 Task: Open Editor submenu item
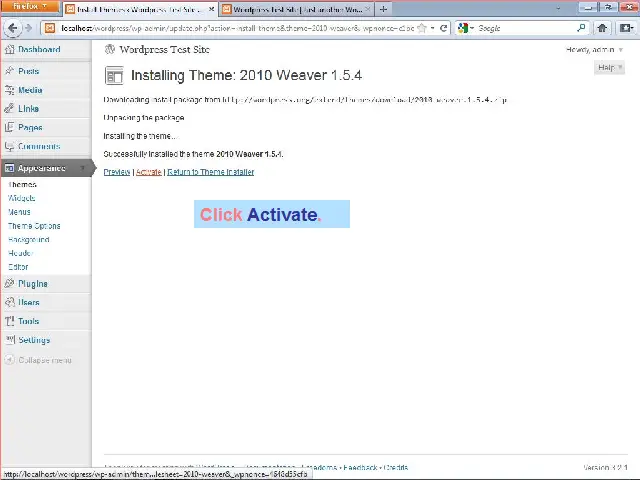18,267
